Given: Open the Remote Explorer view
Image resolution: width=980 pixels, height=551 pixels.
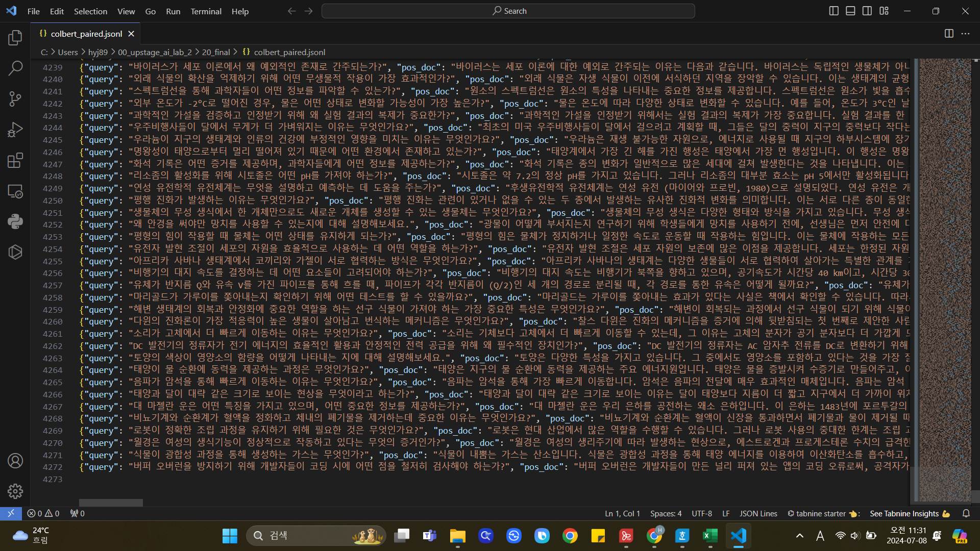Looking at the screenshot, I should pyautogui.click(x=15, y=191).
